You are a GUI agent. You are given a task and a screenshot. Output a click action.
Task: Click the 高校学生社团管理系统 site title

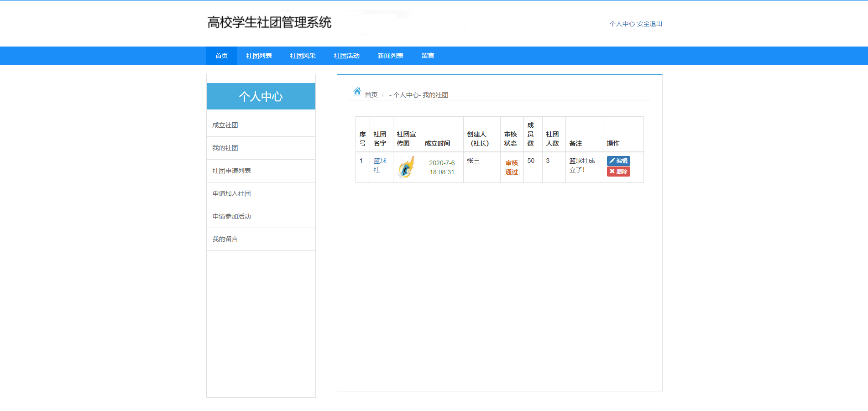pos(269,22)
